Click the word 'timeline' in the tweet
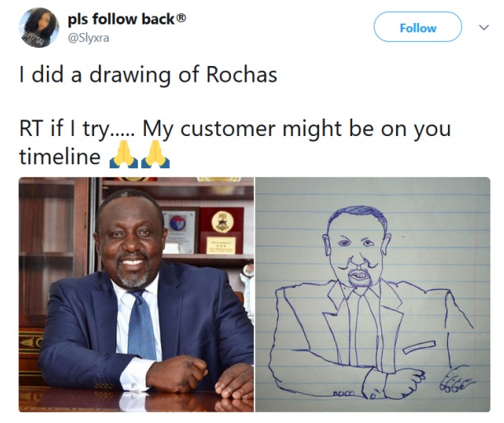 tap(59, 157)
